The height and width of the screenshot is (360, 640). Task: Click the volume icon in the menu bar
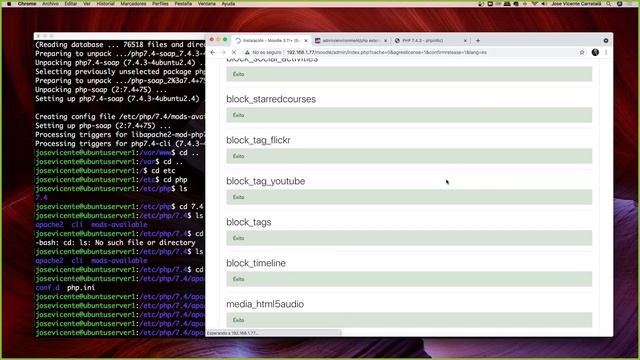click(x=544, y=4)
